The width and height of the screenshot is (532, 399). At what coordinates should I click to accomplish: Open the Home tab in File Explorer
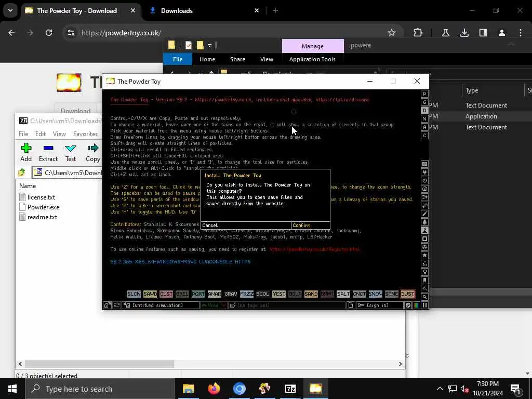point(207,59)
